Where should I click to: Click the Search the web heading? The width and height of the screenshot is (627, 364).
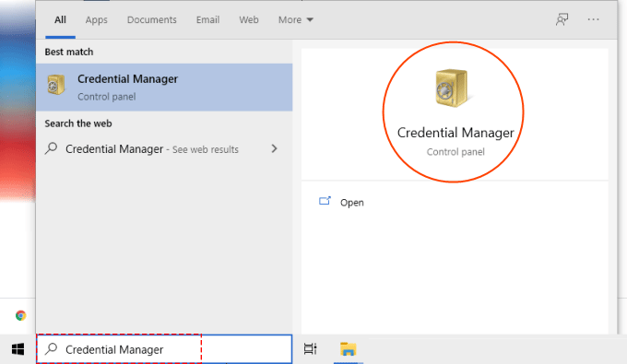click(78, 123)
